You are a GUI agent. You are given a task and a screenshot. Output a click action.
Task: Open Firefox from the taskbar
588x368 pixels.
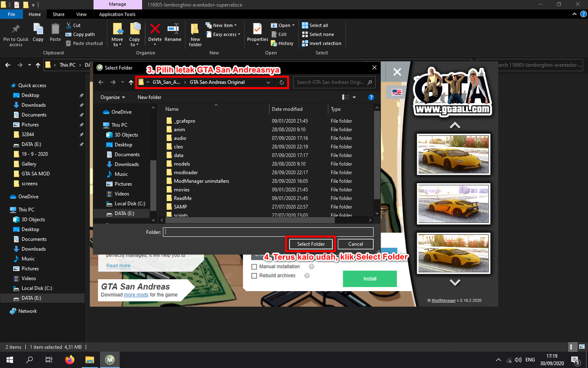(x=69, y=360)
